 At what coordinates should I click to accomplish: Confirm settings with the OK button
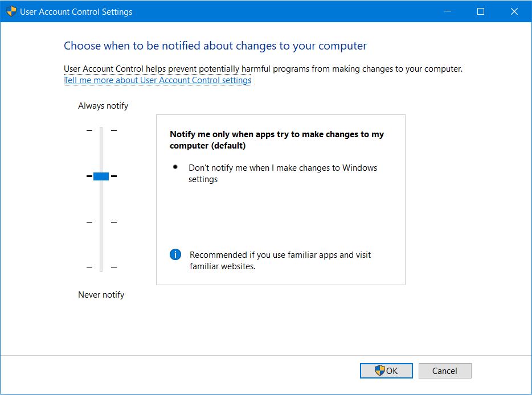(x=386, y=371)
